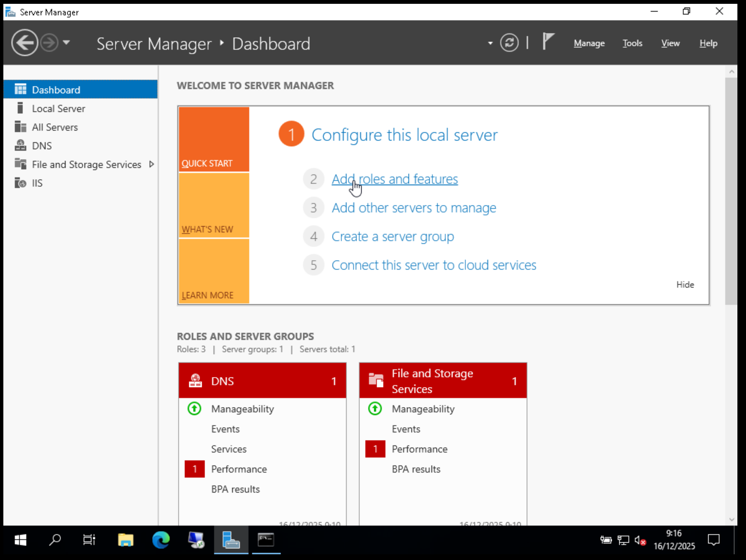Click the Refresh dashboard icon
This screenshot has width=746, height=560.
[509, 43]
